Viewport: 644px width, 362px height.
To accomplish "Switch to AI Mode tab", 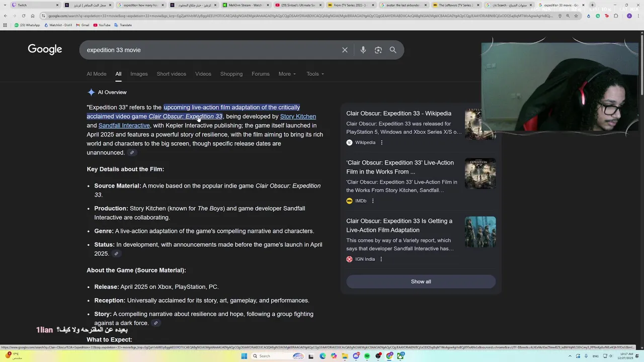I will point(97,74).
